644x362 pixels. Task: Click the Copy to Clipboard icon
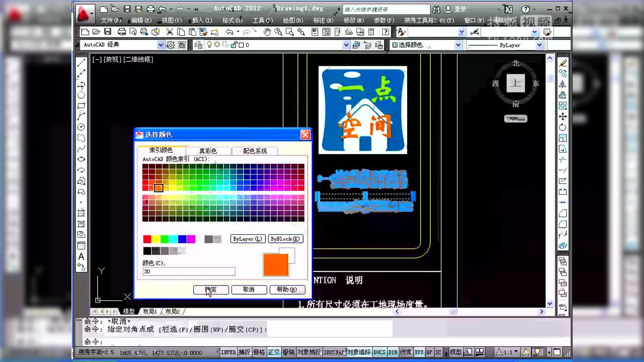tap(181, 32)
